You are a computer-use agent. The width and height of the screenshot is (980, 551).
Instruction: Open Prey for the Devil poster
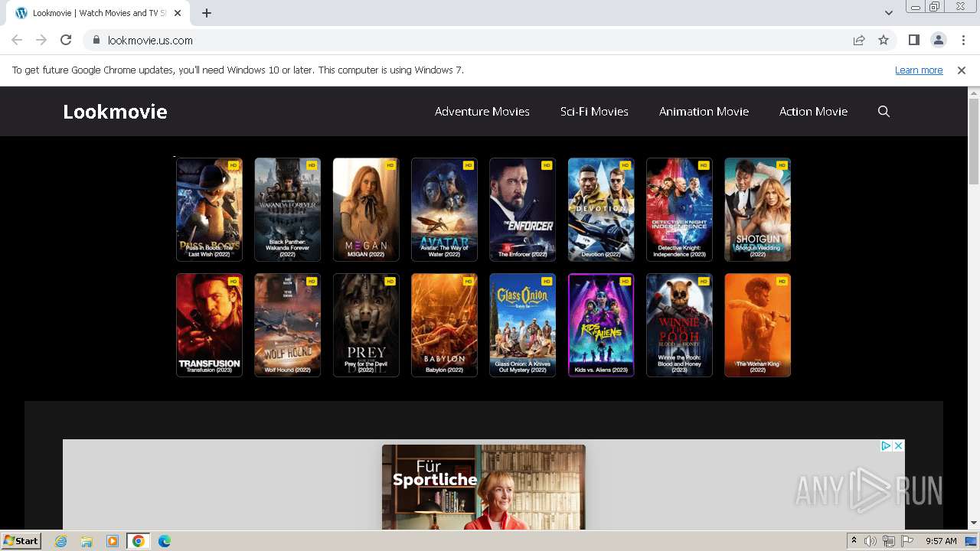366,325
